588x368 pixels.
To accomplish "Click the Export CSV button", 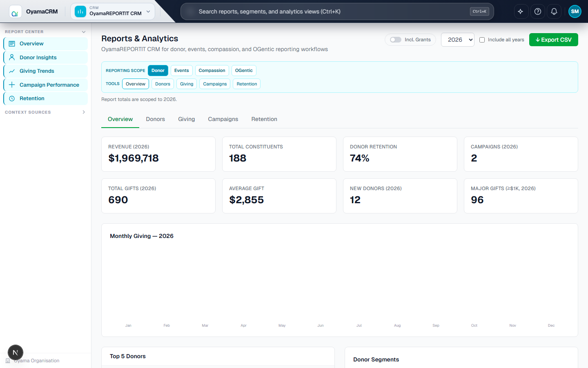I will (x=554, y=40).
